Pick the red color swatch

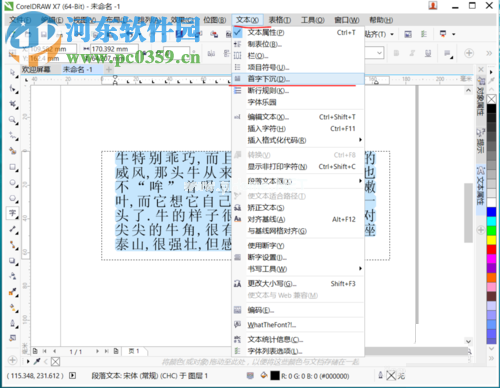491,249
